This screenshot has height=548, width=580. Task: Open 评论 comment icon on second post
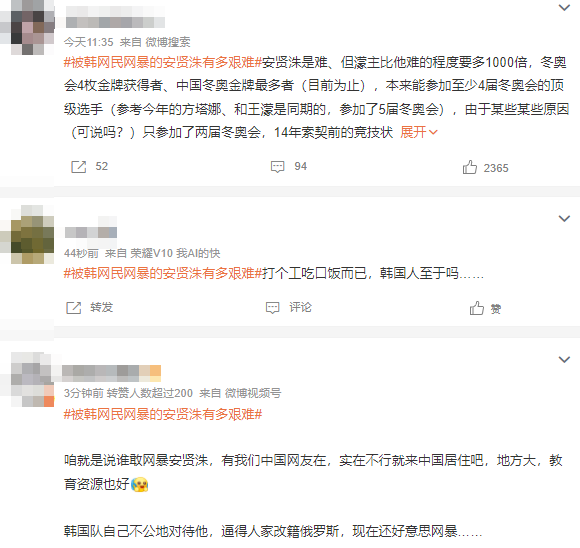point(273,307)
